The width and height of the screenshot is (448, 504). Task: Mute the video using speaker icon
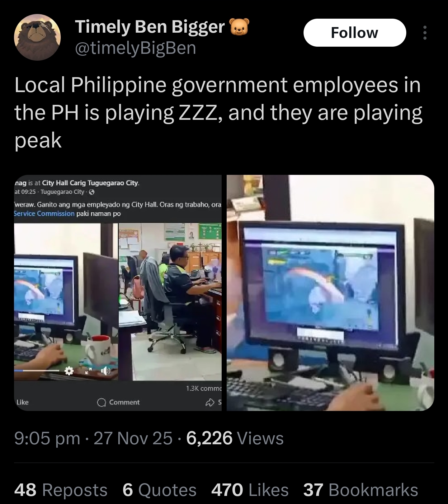pyautogui.click(x=106, y=371)
